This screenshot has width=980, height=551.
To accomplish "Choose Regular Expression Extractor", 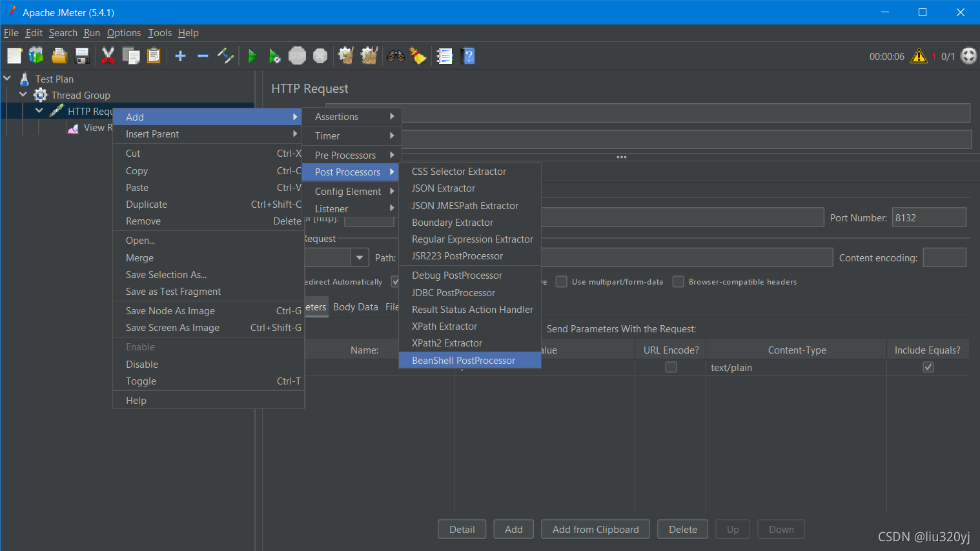I will pyautogui.click(x=470, y=239).
